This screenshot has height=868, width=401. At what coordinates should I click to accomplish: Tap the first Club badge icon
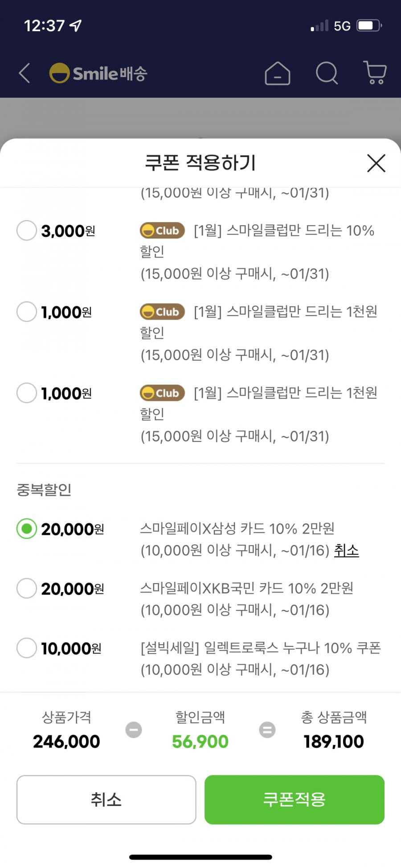point(162,230)
